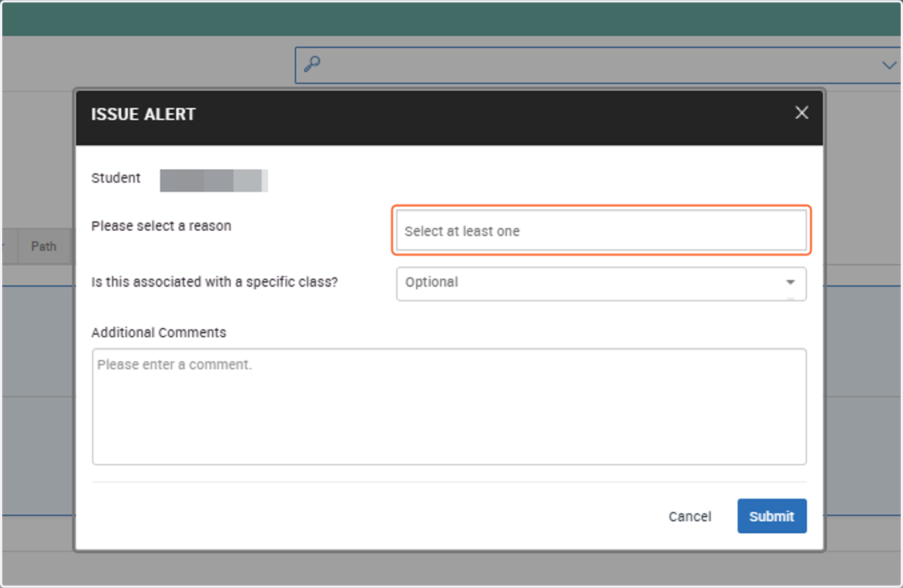Image resolution: width=903 pixels, height=588 pixels.
Task: Click the blurred student name
Action: [214, 181]
